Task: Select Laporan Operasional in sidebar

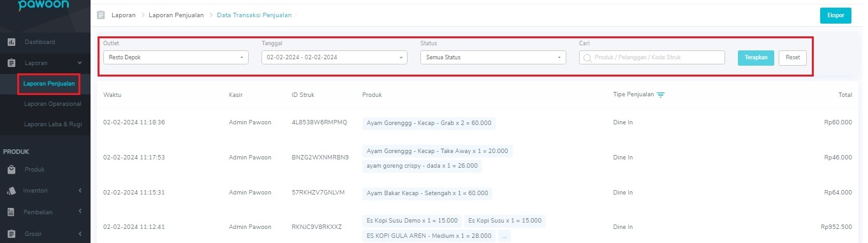Action: click(x=52, y=103)
